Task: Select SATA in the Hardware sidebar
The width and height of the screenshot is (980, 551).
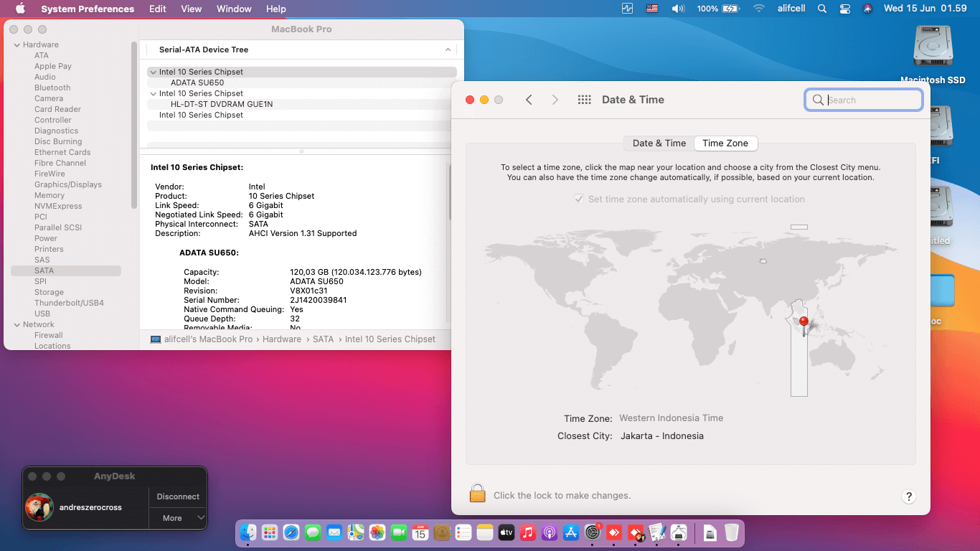Action: point(43,270)
